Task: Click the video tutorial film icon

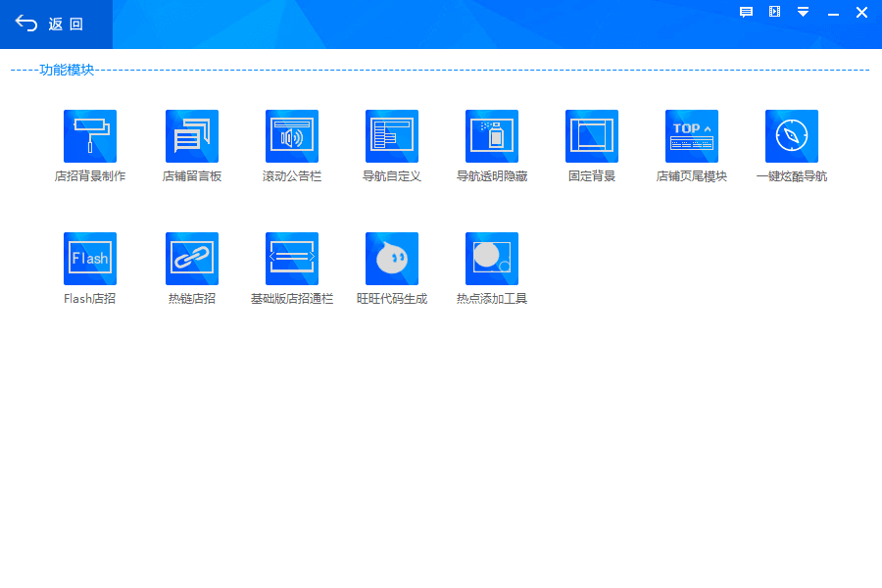Action: [774, 12]
